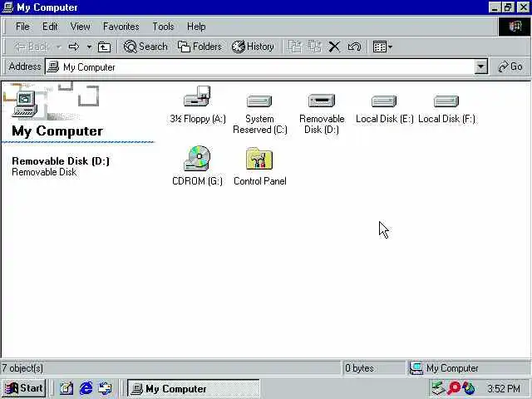Restore down the My Computer window
532x399 pixels.
(x=508, y=7)
